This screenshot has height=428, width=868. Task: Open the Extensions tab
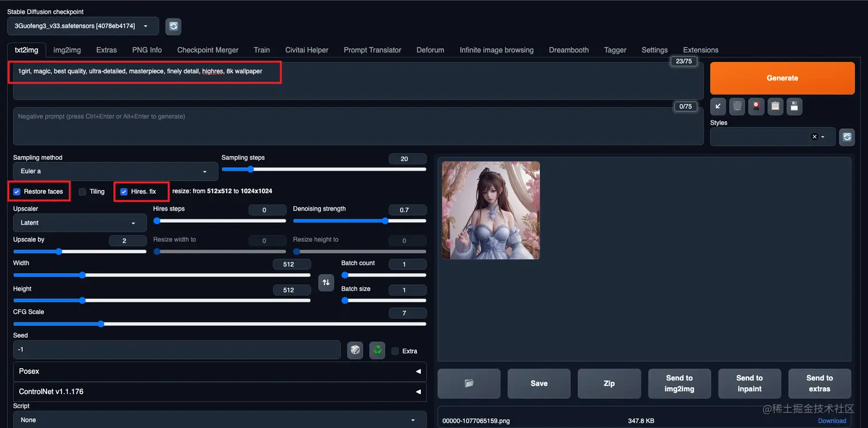[700, 50]
